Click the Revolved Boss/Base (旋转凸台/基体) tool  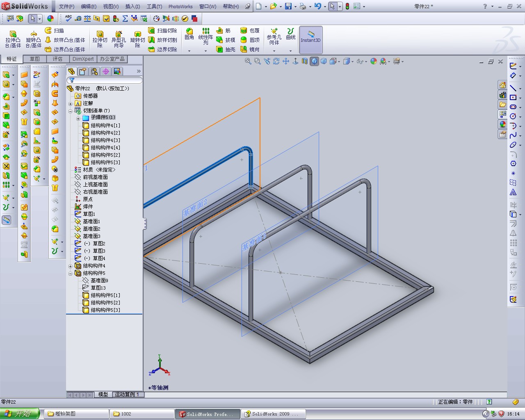(x=34, y=39)
